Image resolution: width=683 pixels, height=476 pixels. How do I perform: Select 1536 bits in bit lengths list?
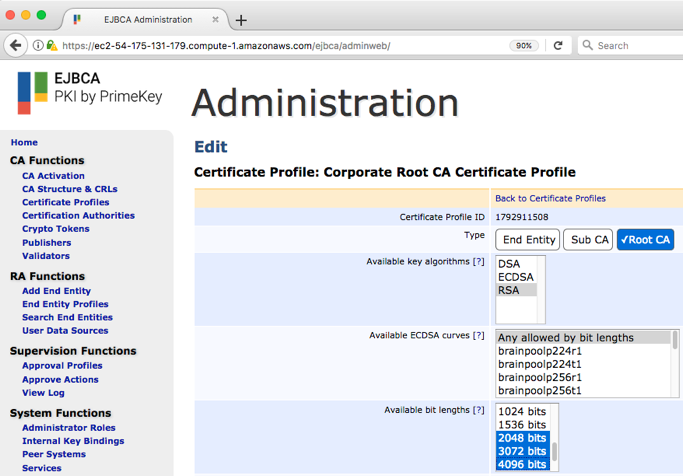coord(522,425)
